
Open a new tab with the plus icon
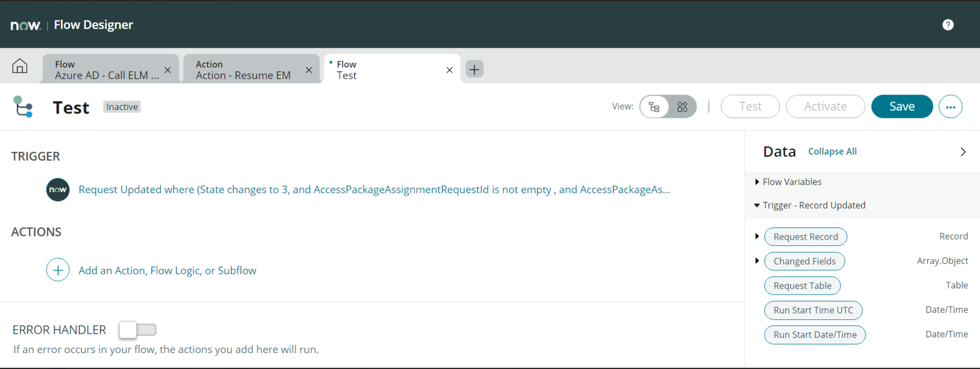point(474,69)
